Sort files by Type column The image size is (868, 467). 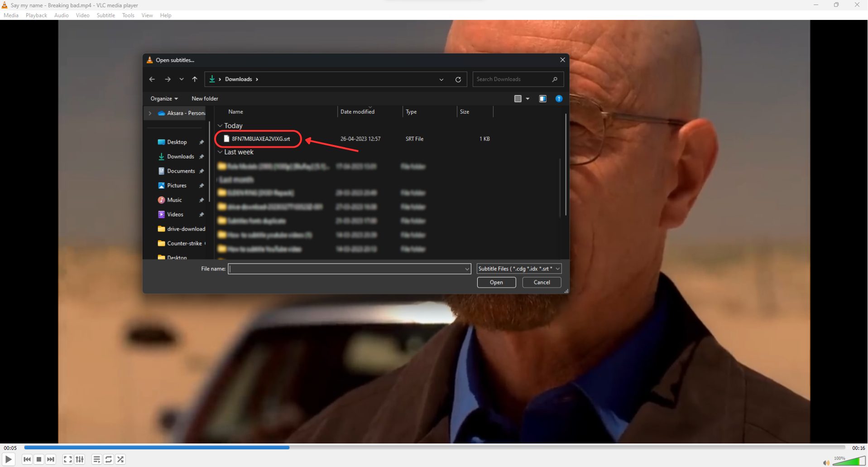(x=411, y=112)
